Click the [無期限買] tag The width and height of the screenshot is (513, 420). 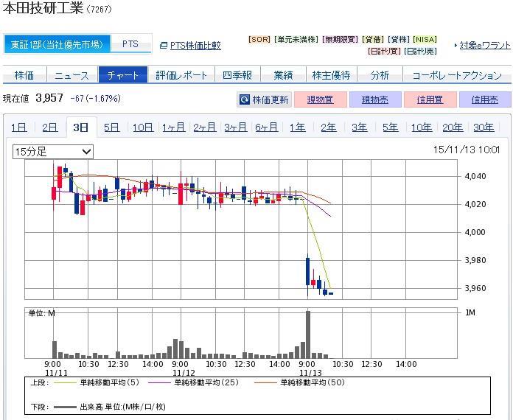[x=340, y=40]
